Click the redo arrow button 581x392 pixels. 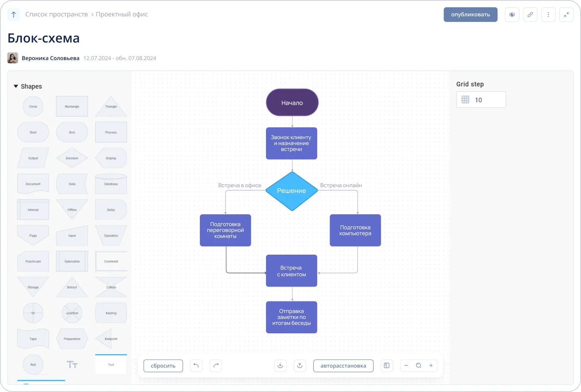tap(216, 366)
